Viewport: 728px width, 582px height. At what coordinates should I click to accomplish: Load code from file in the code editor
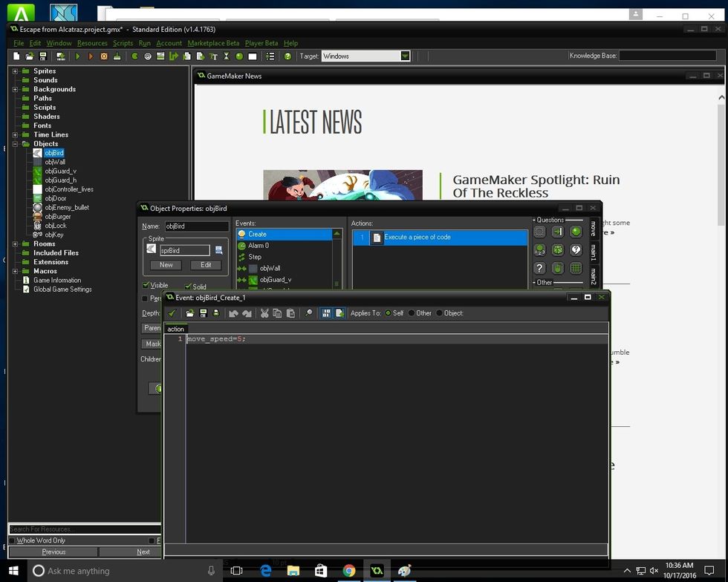(x=189, y=313)
